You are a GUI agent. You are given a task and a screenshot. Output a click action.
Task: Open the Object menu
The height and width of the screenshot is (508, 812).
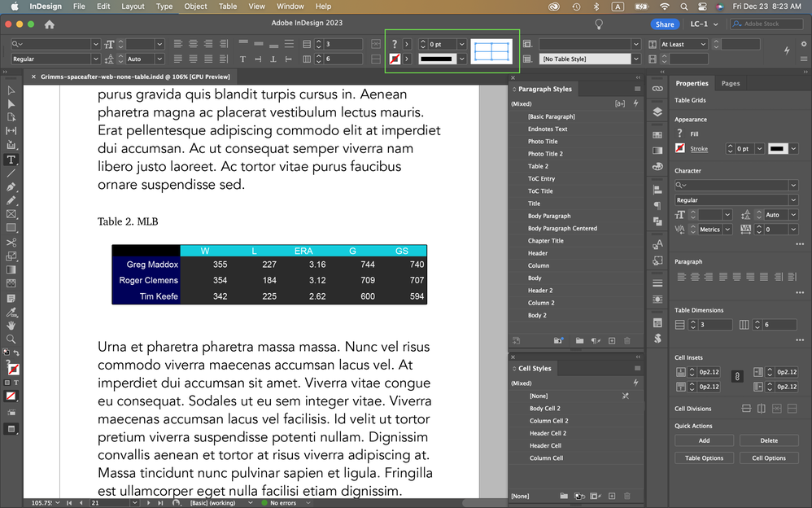point(195,7)
